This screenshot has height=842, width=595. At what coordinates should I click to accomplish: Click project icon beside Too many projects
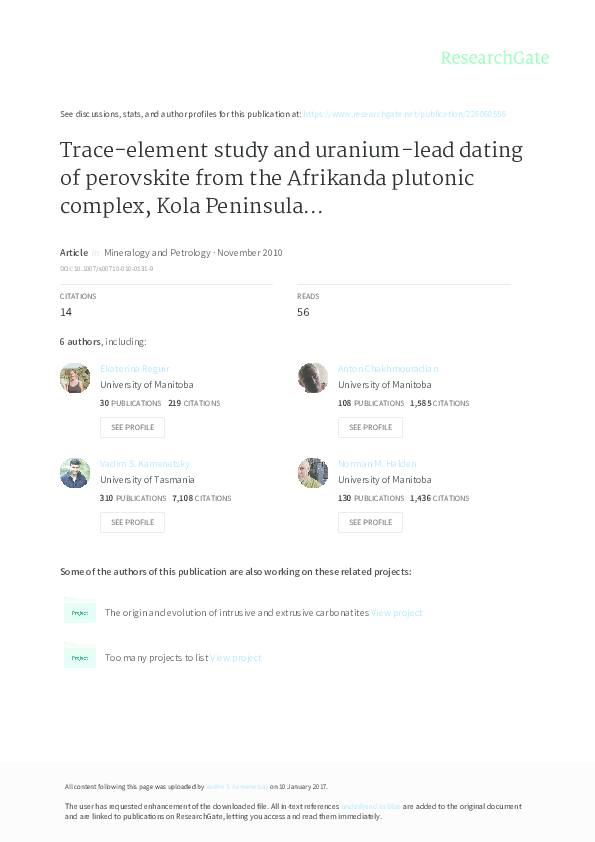coord(79,655)
